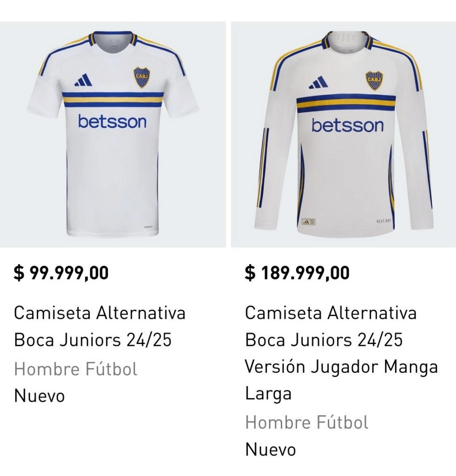The width and height of the screenshot is (456, 476).
Task: Click the betsson sponsor on the short-sleeve jersey
Action: (x=112, y=121)
